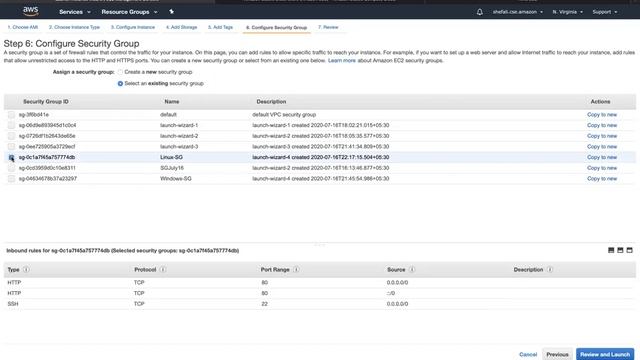Click the ::/0 source value
640x360 pixels.
[x=391, y=293]
